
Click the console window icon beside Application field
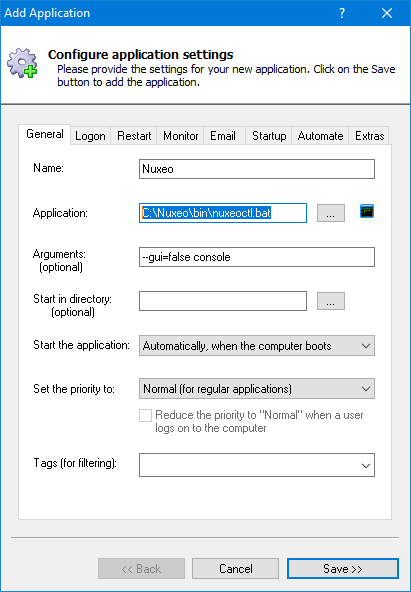366,211
